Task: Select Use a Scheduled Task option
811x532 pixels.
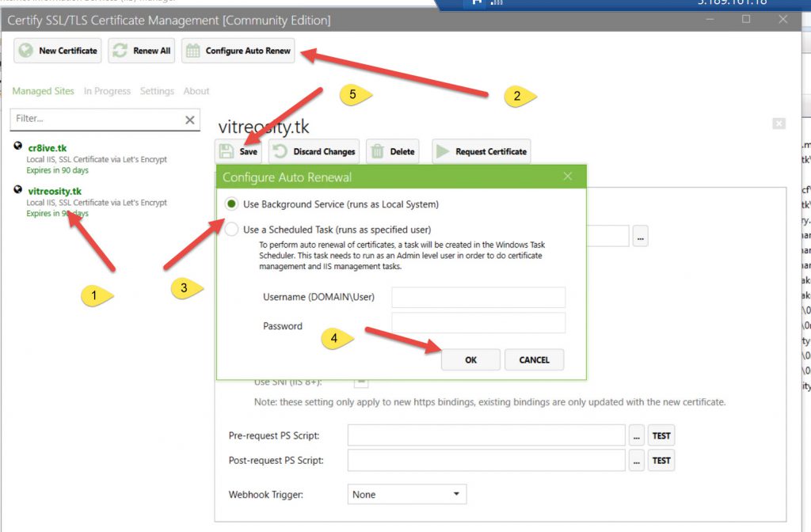Action: pyautogui.click(x=231, y=230)
